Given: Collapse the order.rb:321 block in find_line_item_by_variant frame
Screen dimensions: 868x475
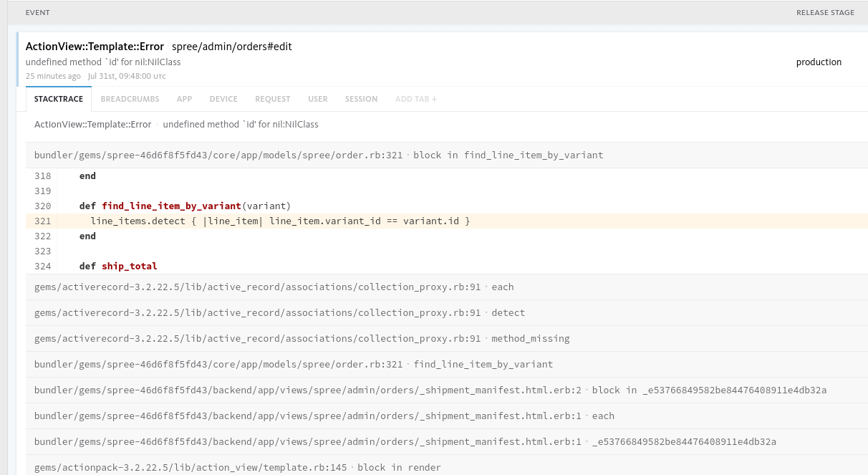Looking at the screenshot, I should pyautogui.click(x=447, y=155).
